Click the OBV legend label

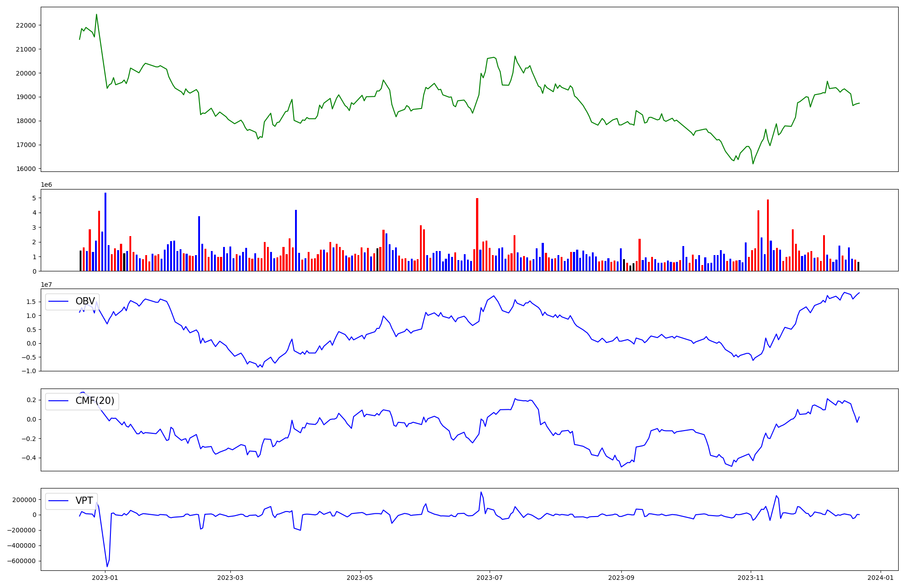pyautogui.click(x=85, y=301)
